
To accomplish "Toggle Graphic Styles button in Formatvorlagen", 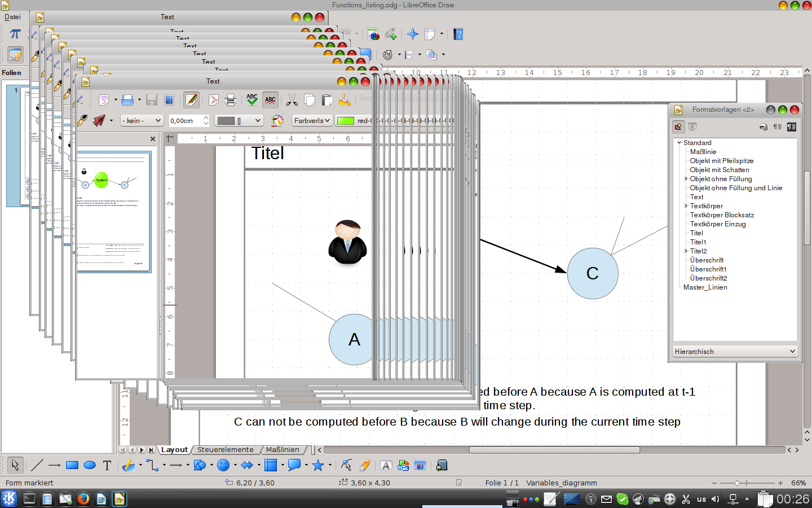I will [678, 127].
